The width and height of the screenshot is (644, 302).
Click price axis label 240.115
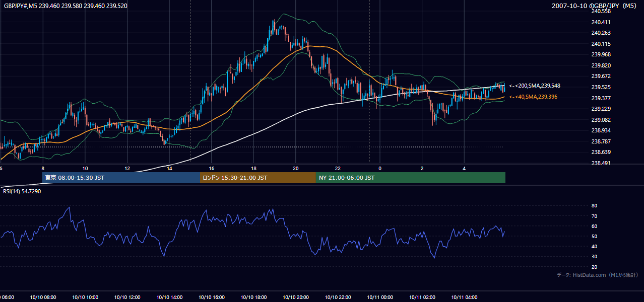pos(601,44)
